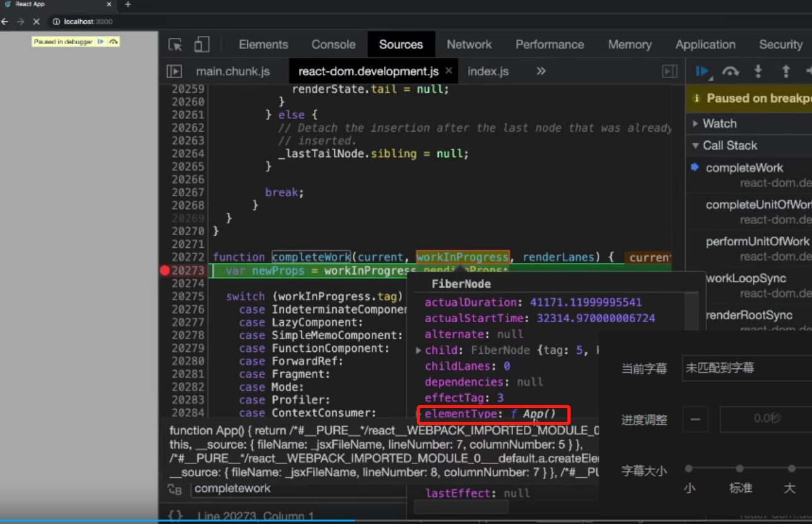The image size is (812, 524).
Task: Click line number 20268 in gutter
Action: [x=188, y=206]
